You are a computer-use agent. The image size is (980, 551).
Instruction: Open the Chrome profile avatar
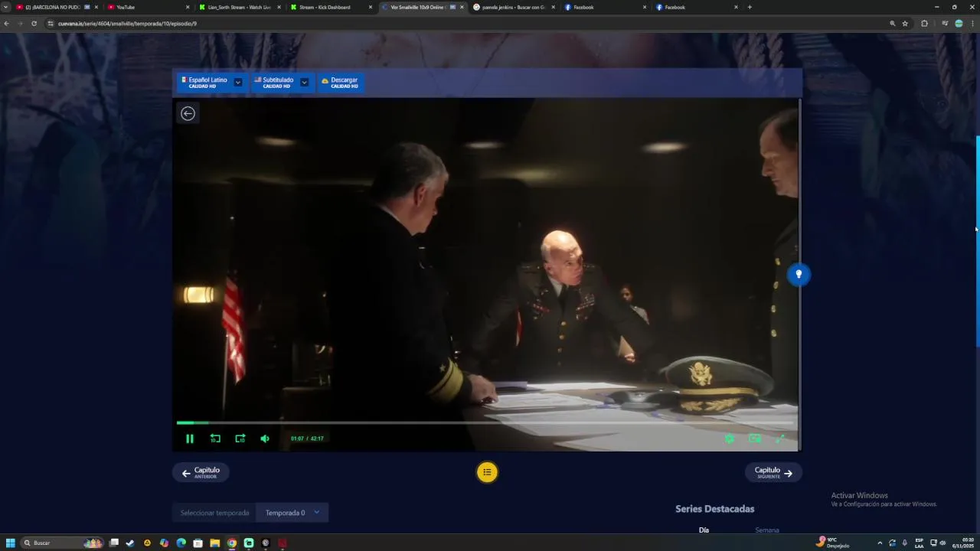coord(959,24)
